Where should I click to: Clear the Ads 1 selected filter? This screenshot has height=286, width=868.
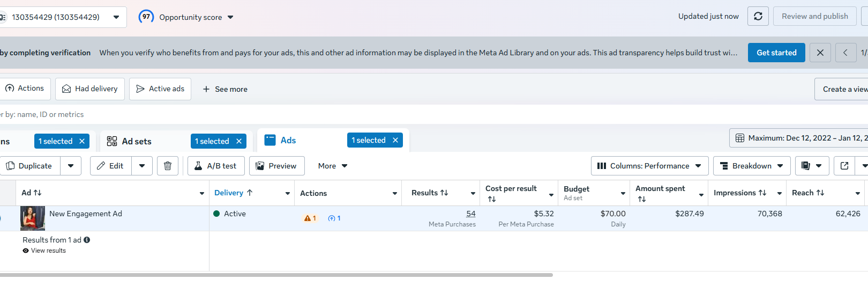pos(395,140)
